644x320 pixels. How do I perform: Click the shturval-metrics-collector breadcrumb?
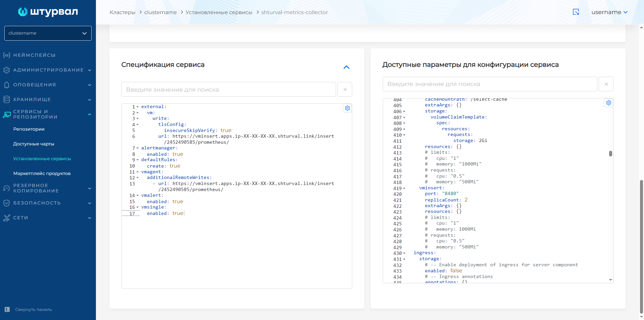tap(294, 12)
